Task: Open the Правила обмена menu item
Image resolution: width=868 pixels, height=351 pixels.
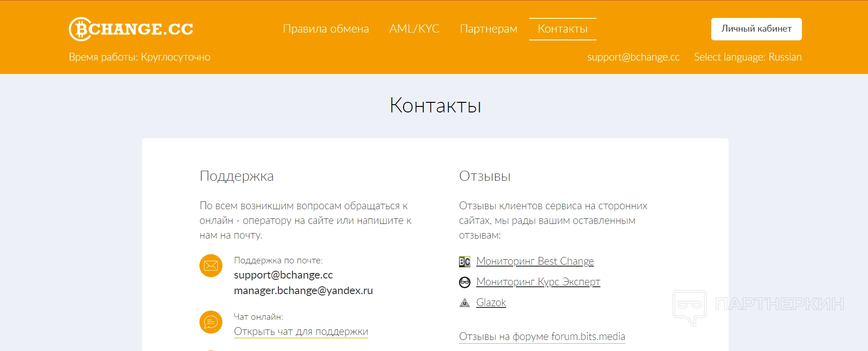Action: point(326,29)
